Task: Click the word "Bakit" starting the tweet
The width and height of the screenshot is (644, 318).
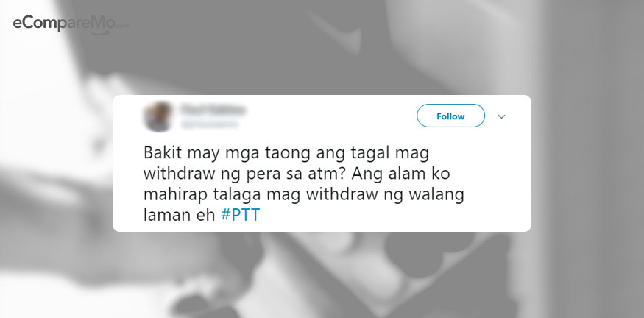Action: coord(163,153)
